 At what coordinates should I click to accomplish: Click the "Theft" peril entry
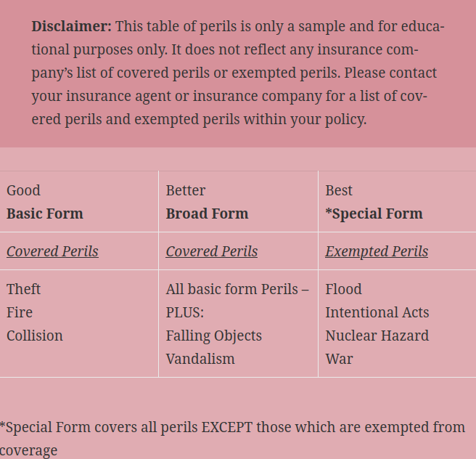click(x=23, y=289)
